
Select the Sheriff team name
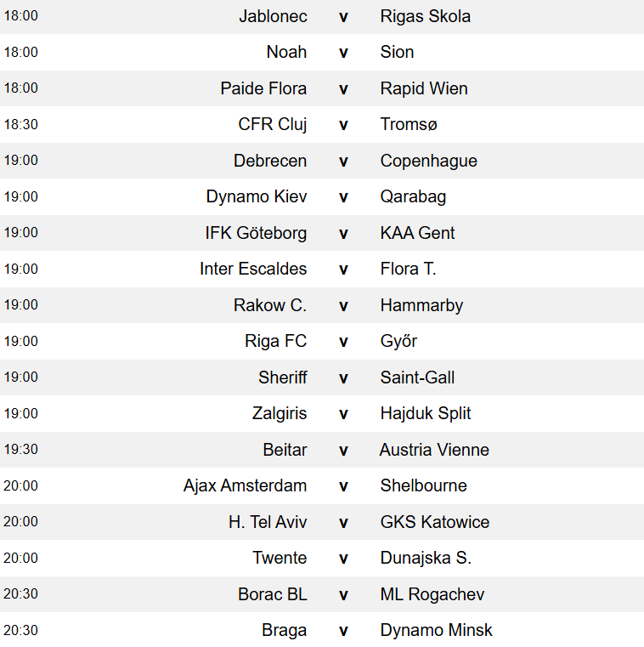click(282, 377)
